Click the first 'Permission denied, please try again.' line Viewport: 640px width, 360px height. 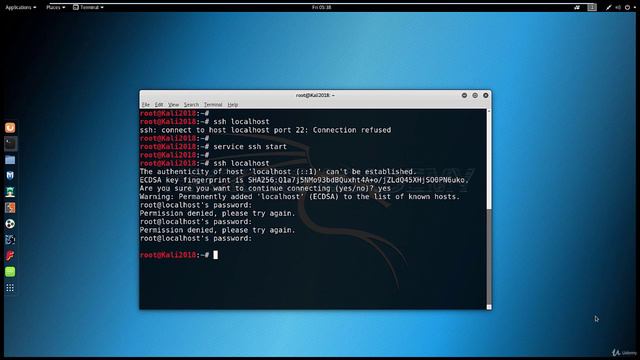click(217, 213)
